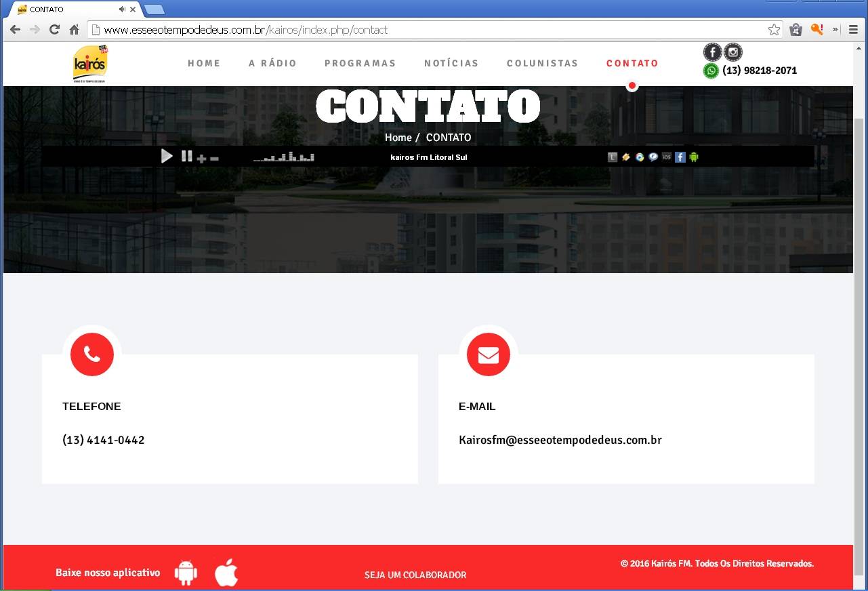Click the Home breadcrumb link
This screenshot has width=868, height=591.
[398, 137]
